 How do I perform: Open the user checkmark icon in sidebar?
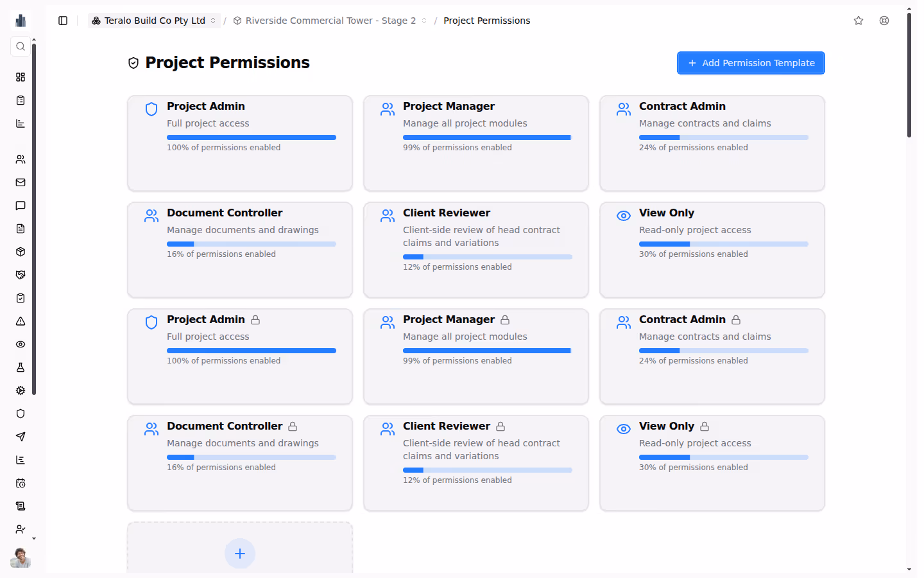click(x=21, y=529)
